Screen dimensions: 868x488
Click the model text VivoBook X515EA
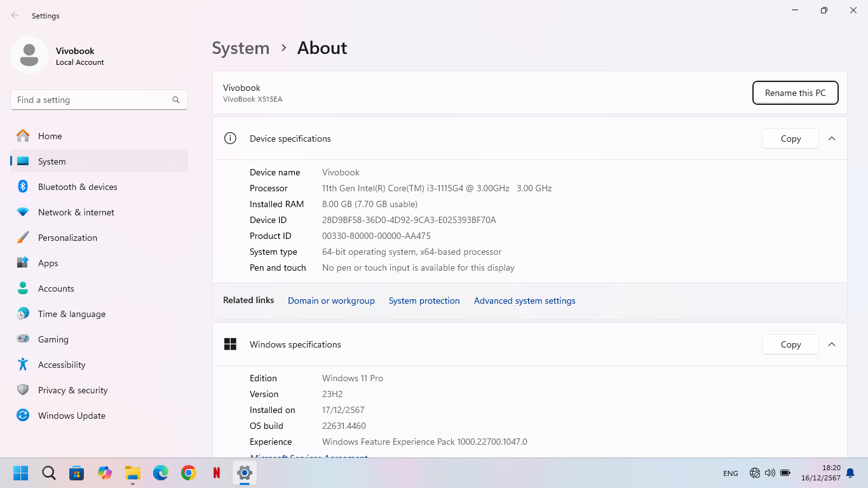tap(253, 99)
